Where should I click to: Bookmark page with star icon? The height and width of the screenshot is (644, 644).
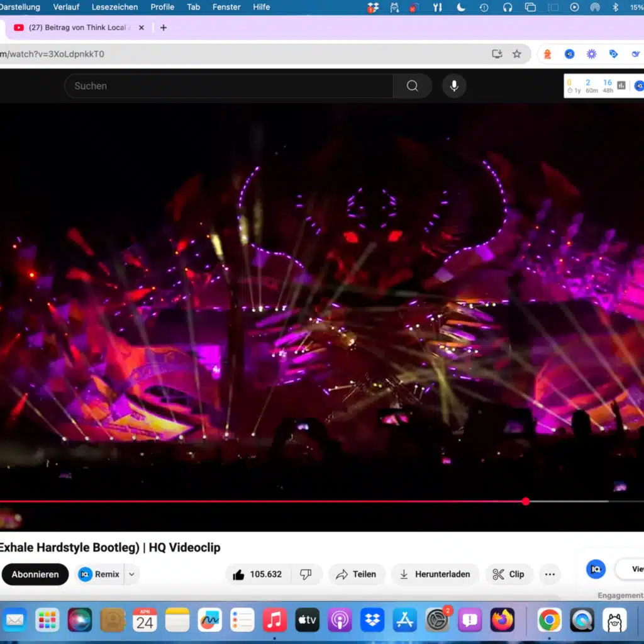pos(517,54)
